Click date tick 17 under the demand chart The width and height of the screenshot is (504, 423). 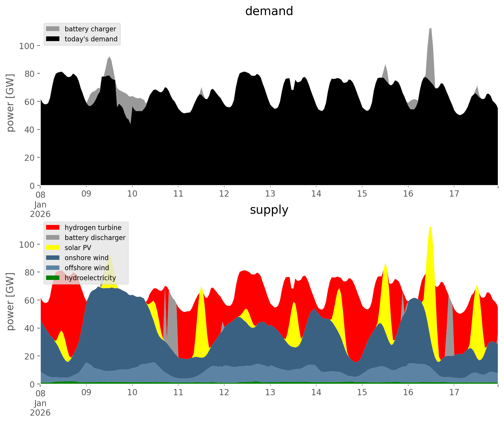[454, 194]
